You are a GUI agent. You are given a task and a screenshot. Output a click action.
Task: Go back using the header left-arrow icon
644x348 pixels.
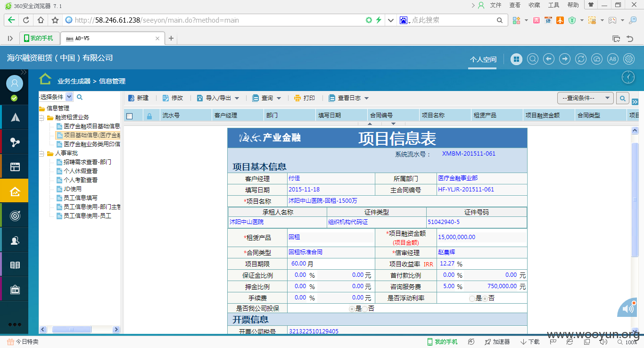(548, 59)
